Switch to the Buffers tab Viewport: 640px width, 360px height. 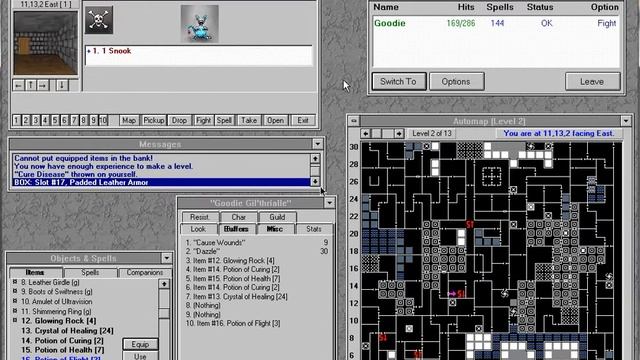click(x=236, y=229)
